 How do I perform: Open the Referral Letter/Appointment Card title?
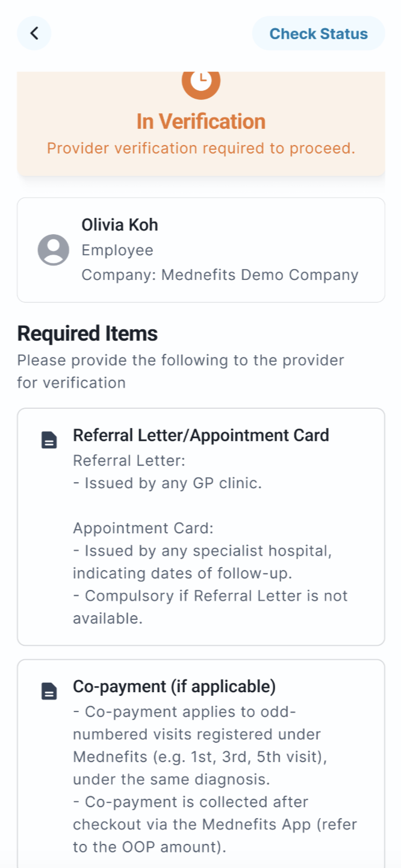tap(200, 435)
